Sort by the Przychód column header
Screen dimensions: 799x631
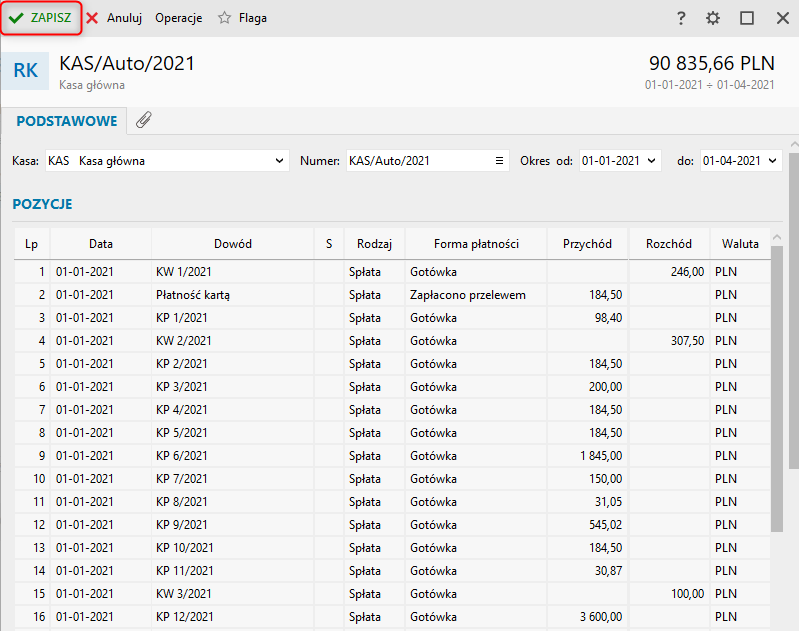point(588,244)
